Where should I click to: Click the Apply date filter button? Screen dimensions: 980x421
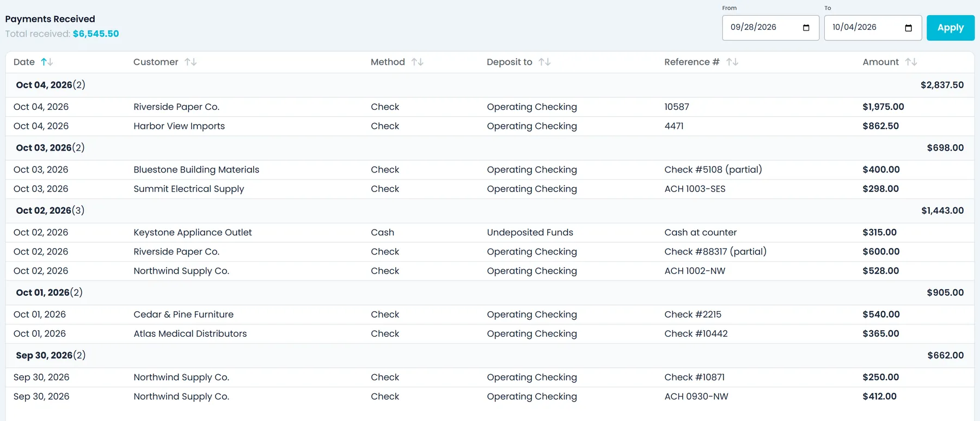(x=951, y=28)
